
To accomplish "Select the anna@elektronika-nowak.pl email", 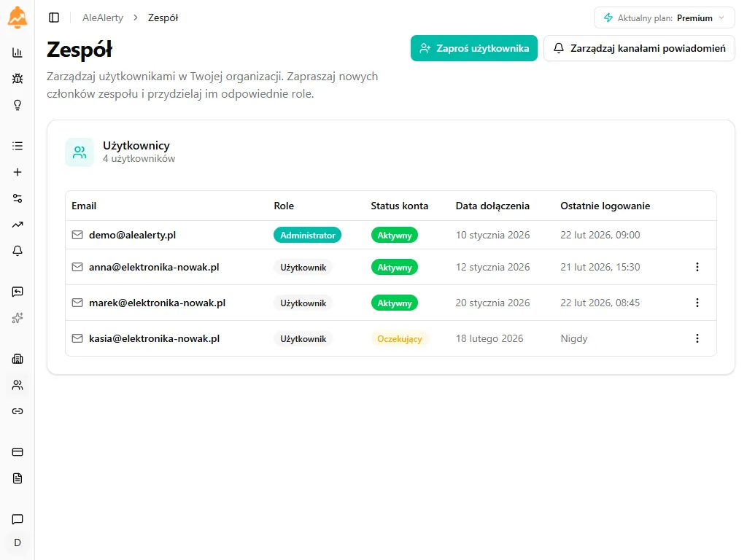I will [154, 267].
